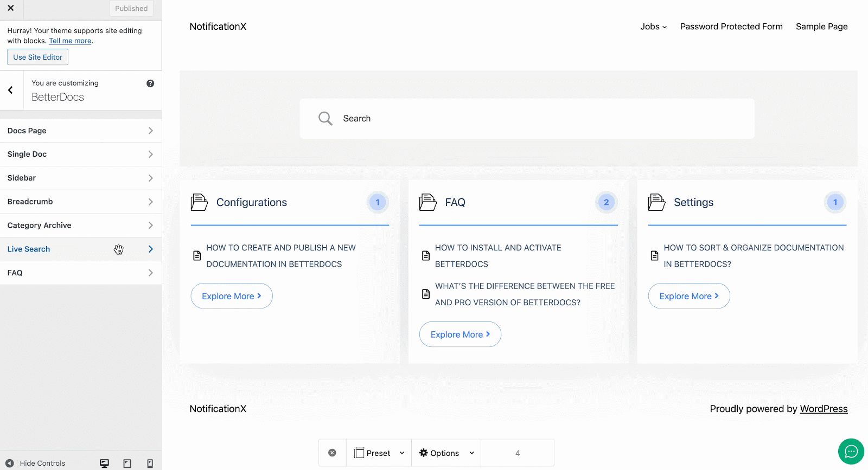Screen dimensions: 868x470
Task: Click the NotificationX footer site title
Action: (218, 409)
